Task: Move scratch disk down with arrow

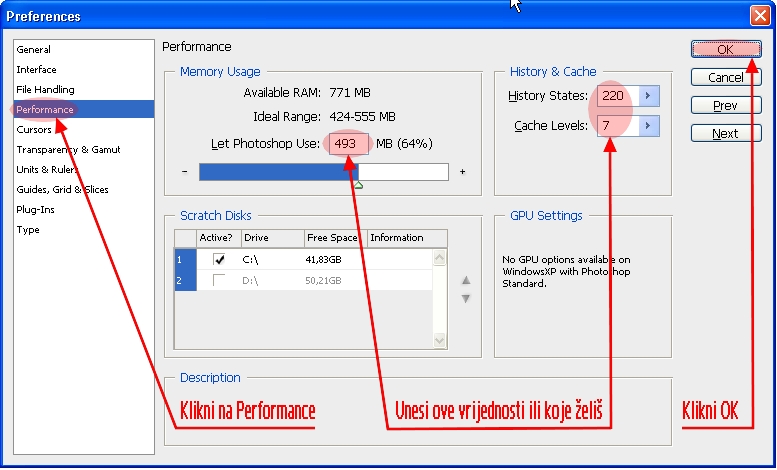Action: tap(466, 299)
